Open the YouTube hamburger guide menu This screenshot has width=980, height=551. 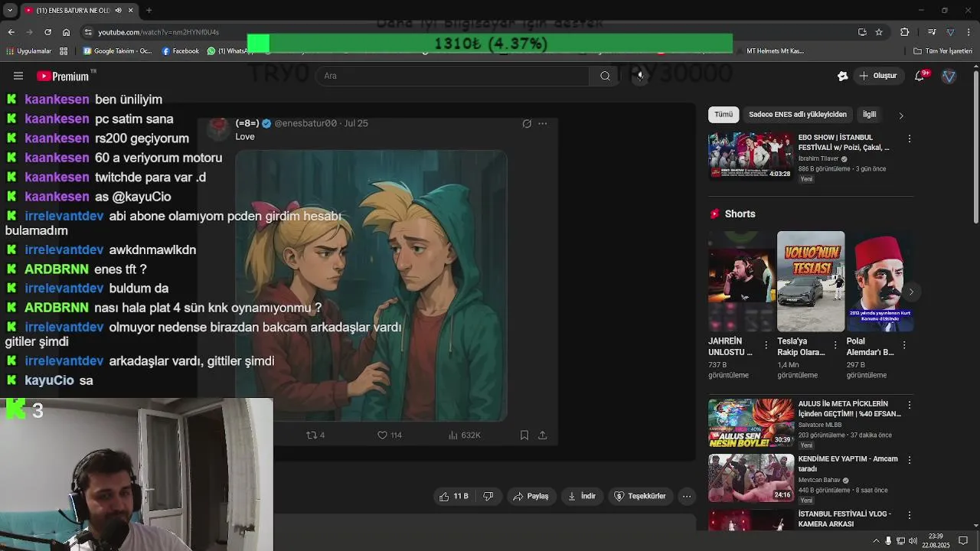click(18, 76)
